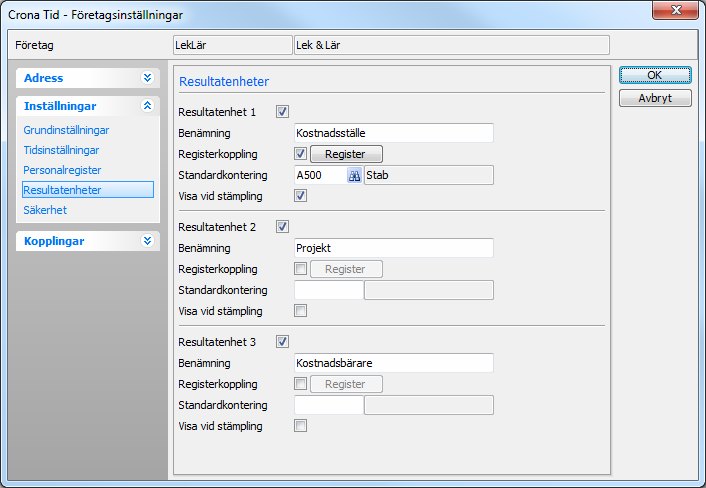Uncheck Registerkoppling for Resultatenhet 1
This screenshot has width=706, height=488.
tap(300, 154)
